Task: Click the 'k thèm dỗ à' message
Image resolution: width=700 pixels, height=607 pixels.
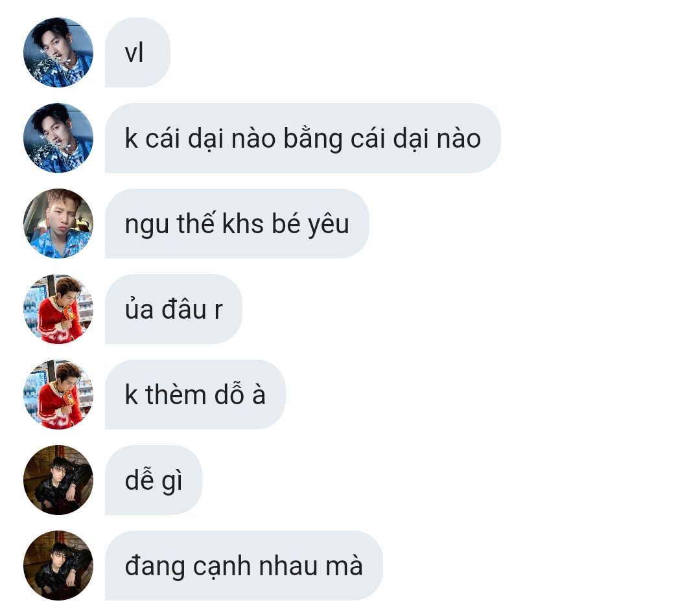Action: 195,395
